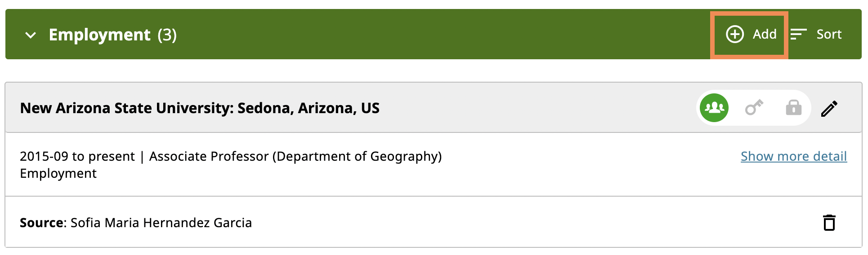The image size is (868, 255).
Task: Click the Sedona, Arizona, US location text
Action: (309, 108)
